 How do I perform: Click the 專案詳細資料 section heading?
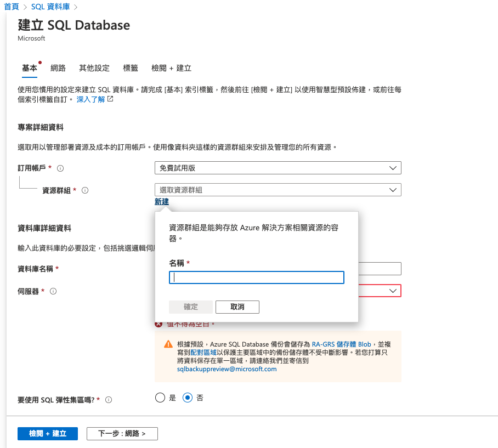coord(41,127)
